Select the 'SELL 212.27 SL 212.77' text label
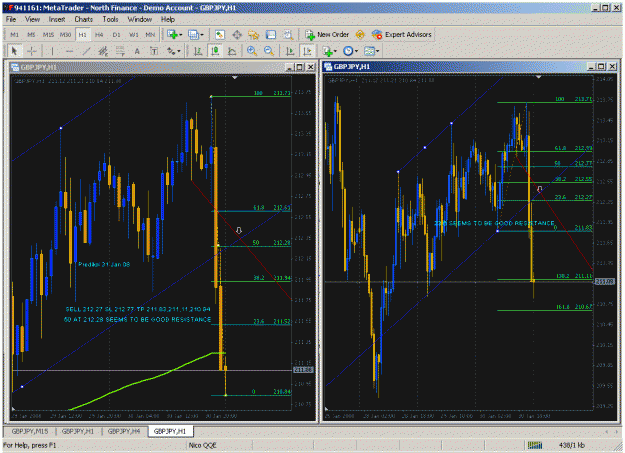 (138, 309)
